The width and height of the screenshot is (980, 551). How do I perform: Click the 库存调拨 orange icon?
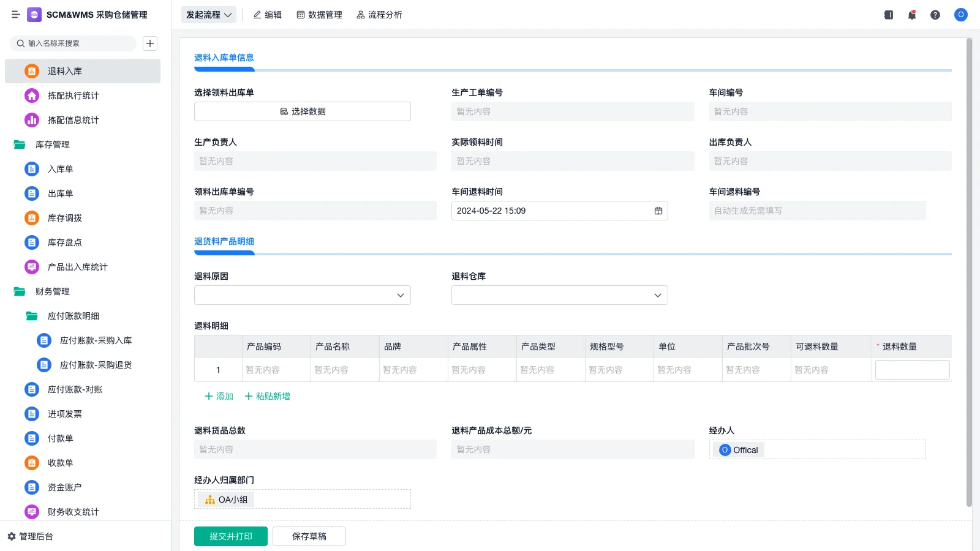(32, 218)
